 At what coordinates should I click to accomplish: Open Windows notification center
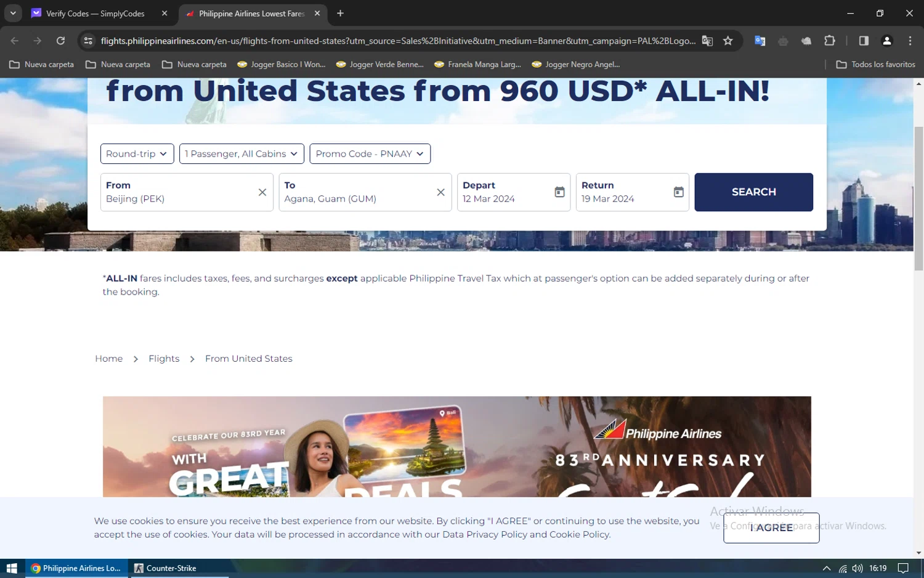[x=903, y=568]
